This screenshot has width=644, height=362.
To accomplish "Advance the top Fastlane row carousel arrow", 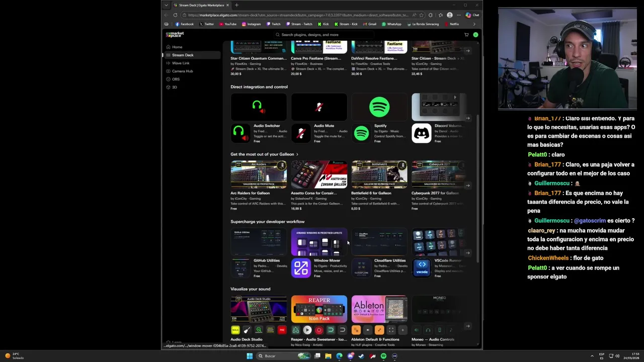I will click(468, 51).
